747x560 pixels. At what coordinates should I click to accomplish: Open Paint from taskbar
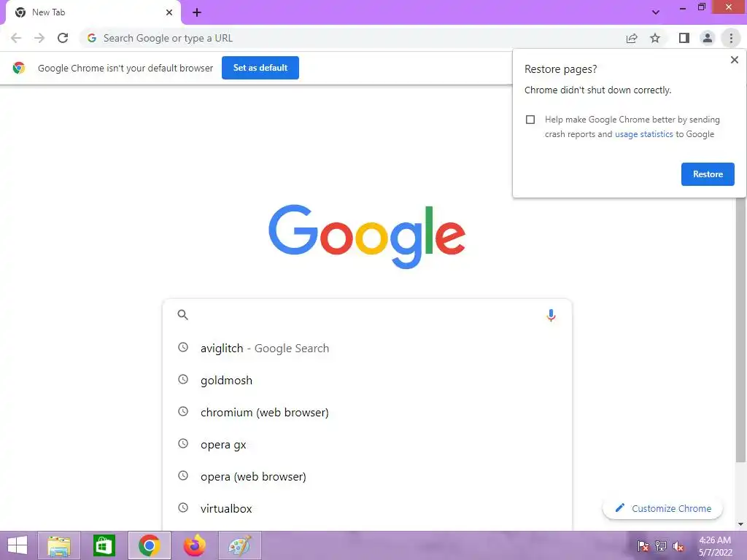239,545
